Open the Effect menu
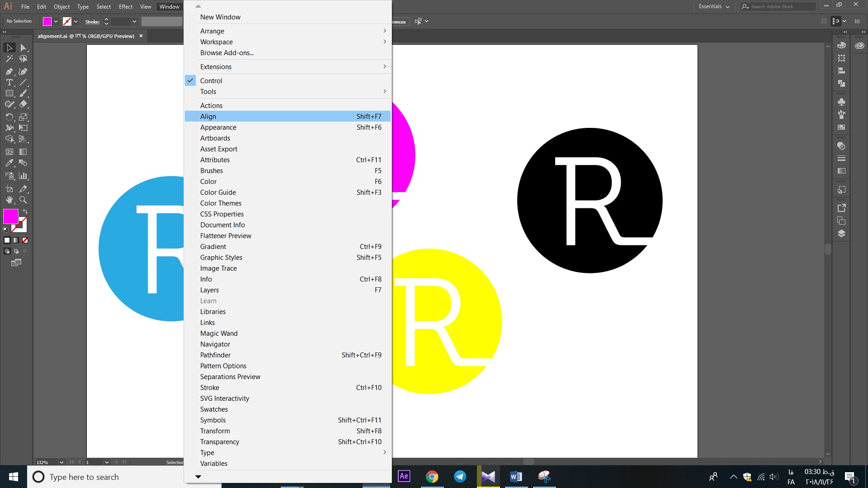This screenshot has height=488, width=868. point(126,7)
